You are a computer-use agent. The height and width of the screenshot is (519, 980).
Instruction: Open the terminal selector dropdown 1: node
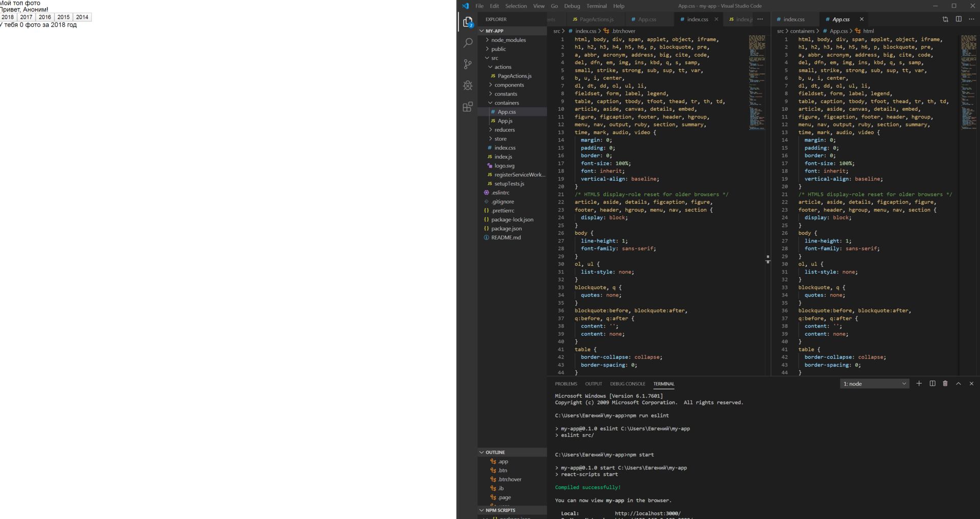(x=874, y=384)
